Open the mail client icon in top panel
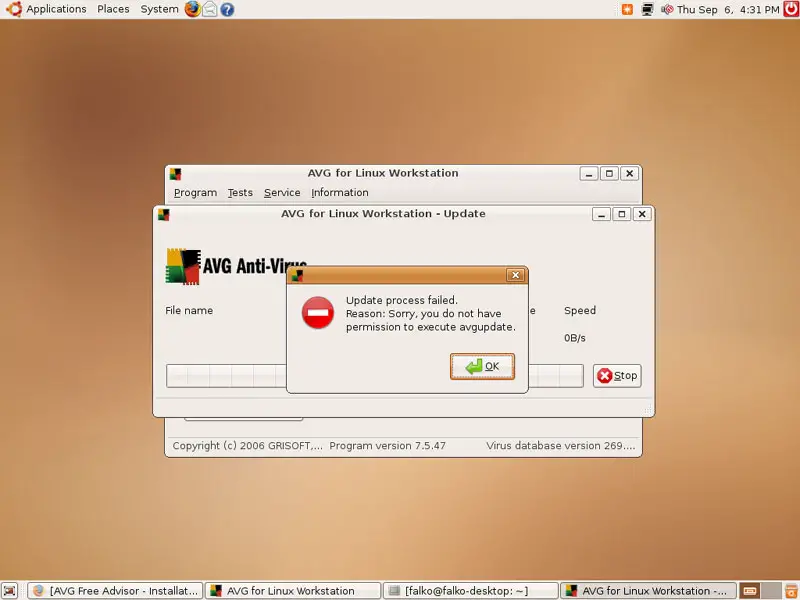The width and height of the screenshot is (800, 600). 210,9
